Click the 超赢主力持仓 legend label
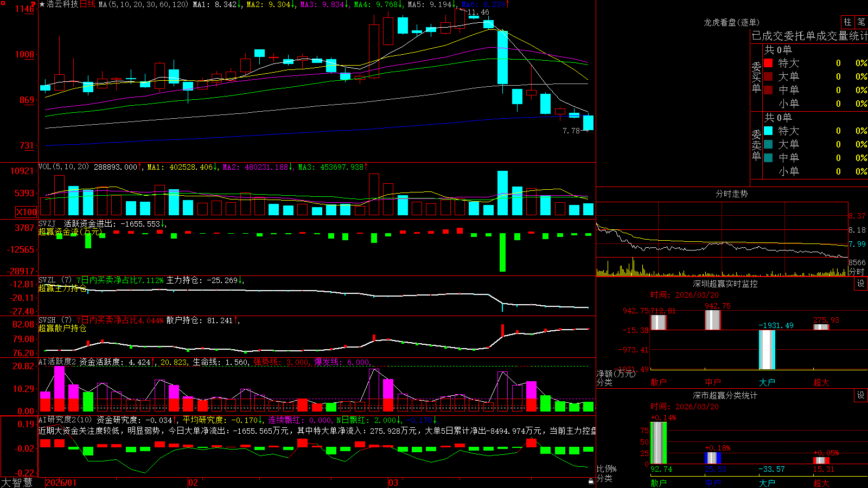 point(62,288)
